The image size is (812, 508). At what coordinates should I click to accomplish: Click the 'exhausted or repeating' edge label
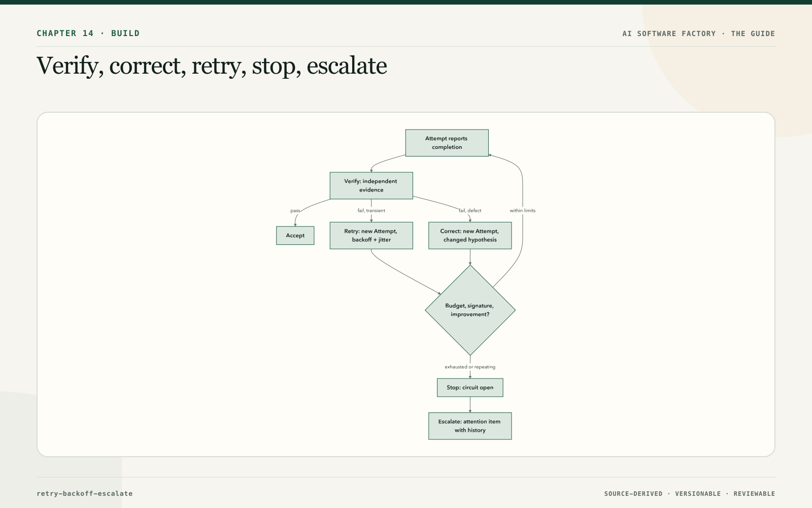(x=470, y=367)
